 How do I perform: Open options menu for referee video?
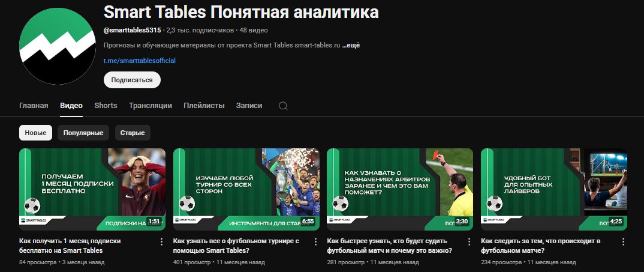tap(469, 241)
